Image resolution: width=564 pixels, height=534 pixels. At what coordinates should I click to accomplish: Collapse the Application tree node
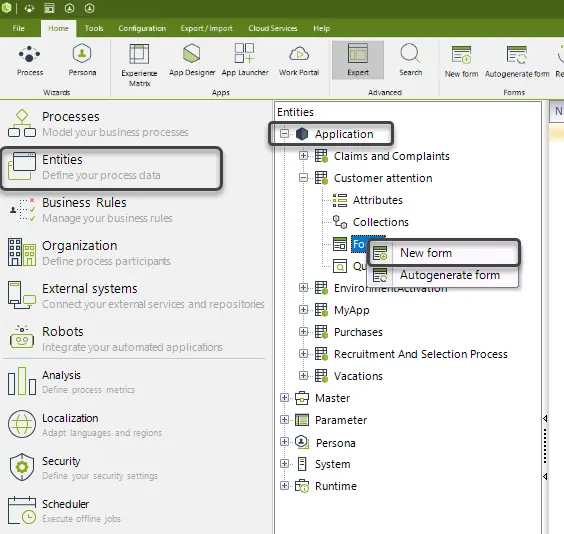(x=284, y=134)
